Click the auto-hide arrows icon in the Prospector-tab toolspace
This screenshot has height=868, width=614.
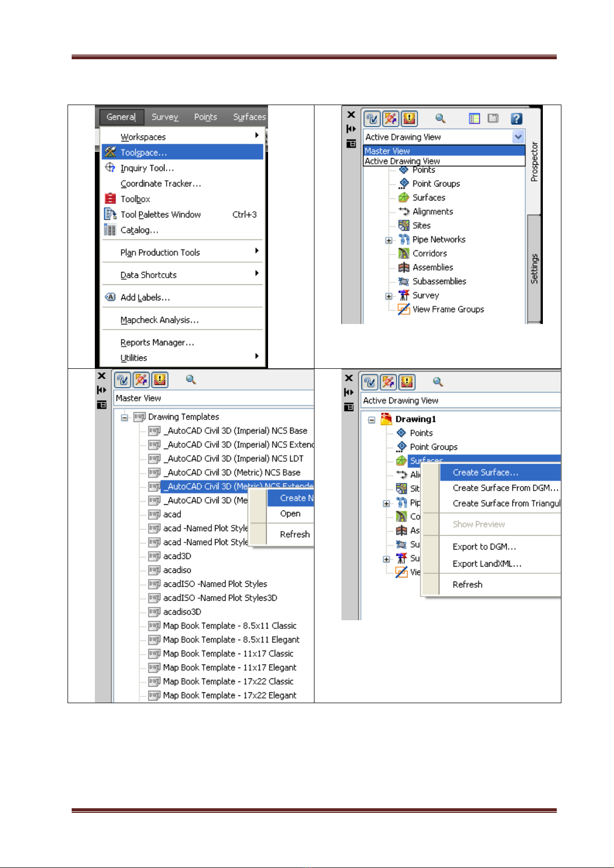[351, 129]
